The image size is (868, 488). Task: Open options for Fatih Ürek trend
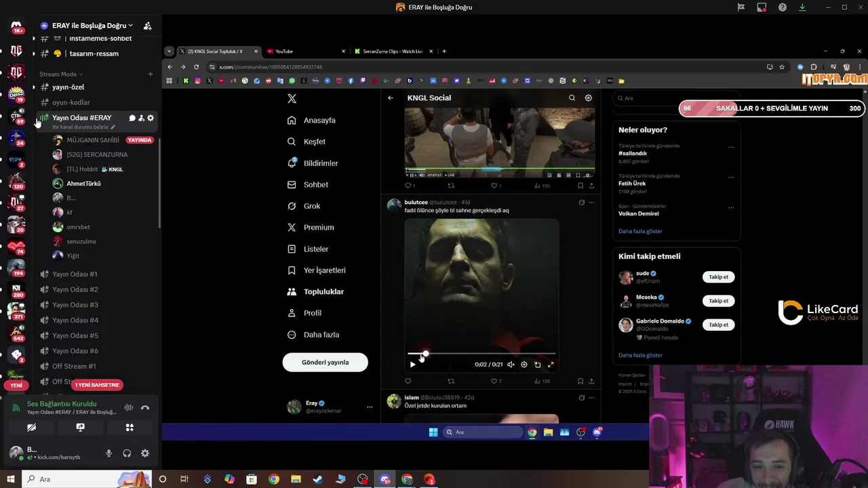[x=731, y=178]
